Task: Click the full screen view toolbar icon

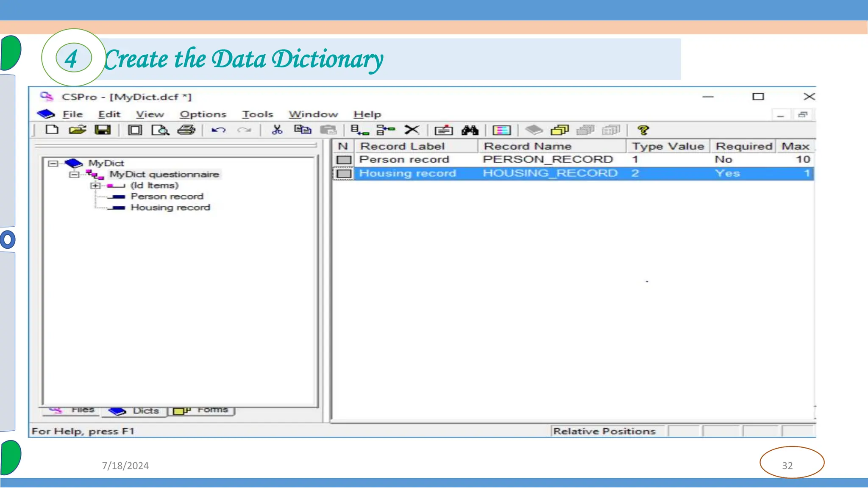Action: (135, 130)
